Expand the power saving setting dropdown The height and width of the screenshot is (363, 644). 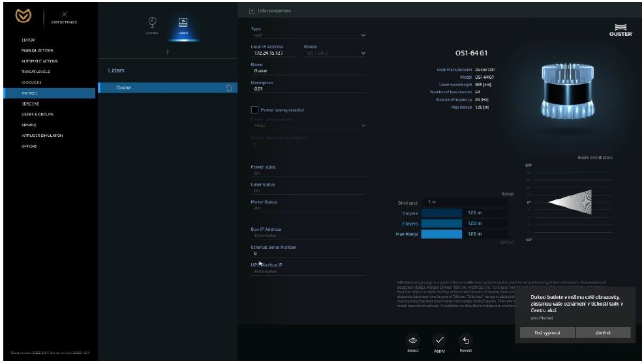[x=363, y=126]
